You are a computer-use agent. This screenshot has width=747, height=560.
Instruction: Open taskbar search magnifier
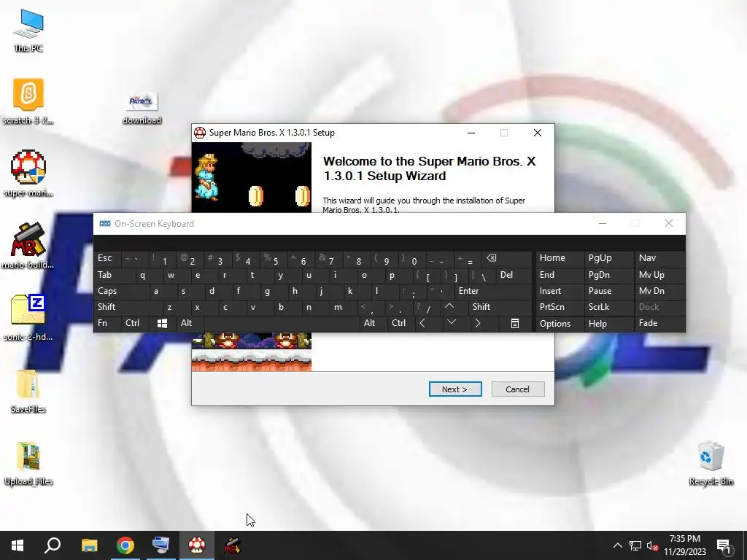coord(53,545)
